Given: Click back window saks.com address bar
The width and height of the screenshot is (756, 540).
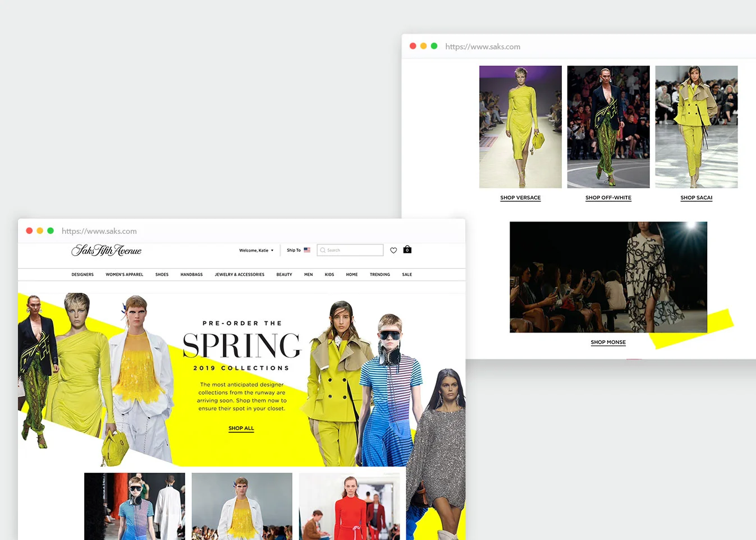Looking at the screenshot, I should pos(483,47).
